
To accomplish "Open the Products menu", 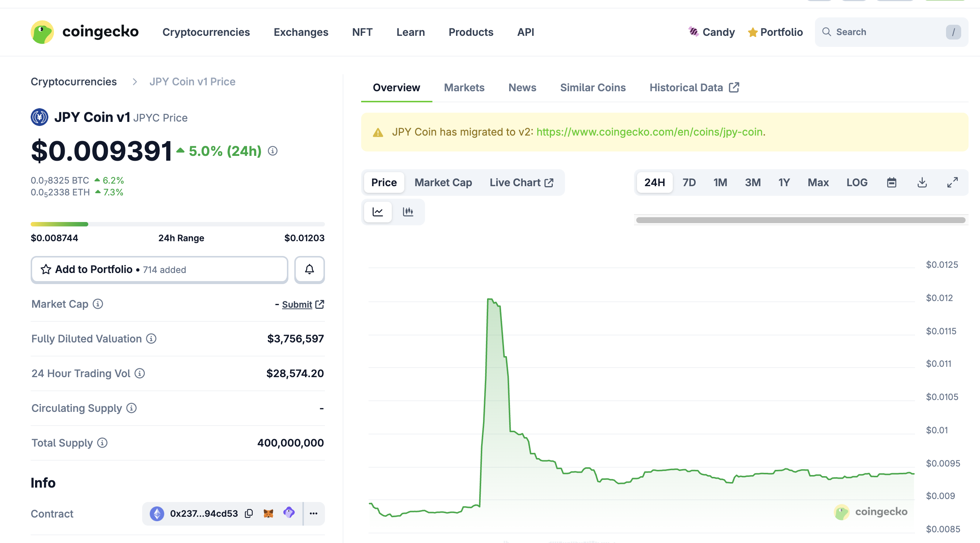I will pos(471,32).
